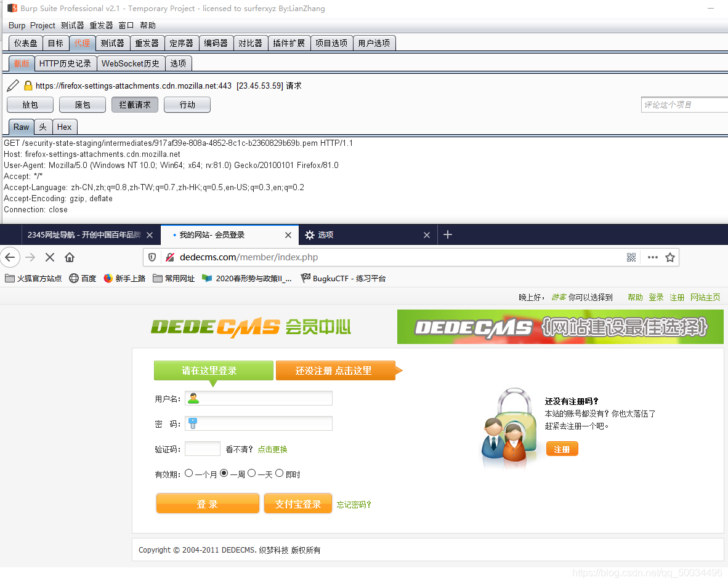Open a new browser tab with plus icon
The height and width of the screenshot is (584, 728).
(x=448, y=234)
